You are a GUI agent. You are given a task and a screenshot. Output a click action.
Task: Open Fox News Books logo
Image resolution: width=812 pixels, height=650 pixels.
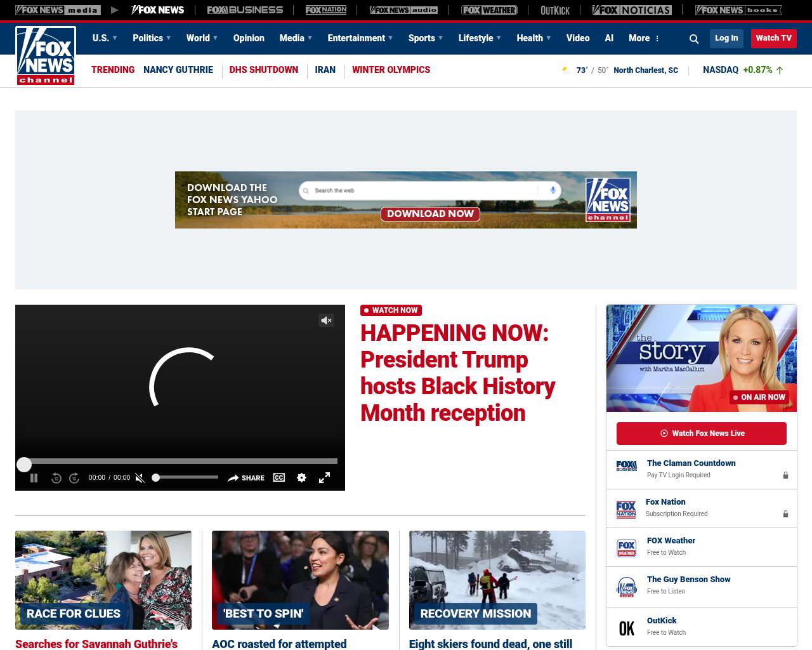coord(738,10)
